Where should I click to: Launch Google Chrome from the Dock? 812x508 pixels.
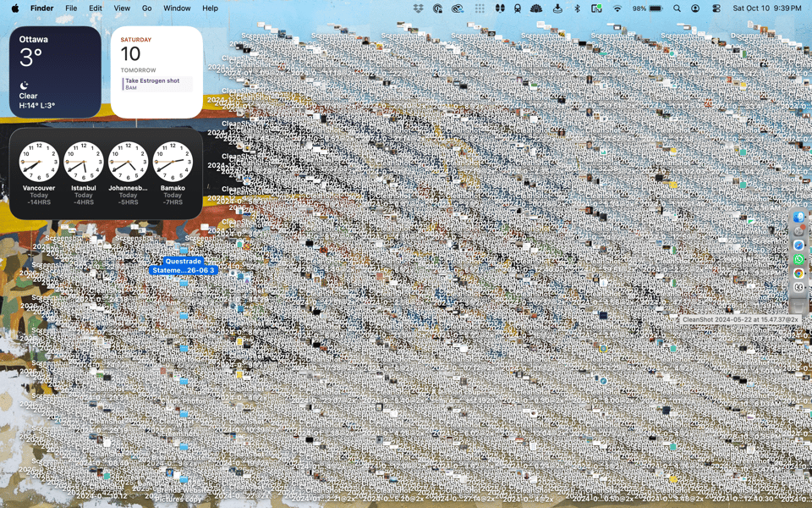coord(798,273)
